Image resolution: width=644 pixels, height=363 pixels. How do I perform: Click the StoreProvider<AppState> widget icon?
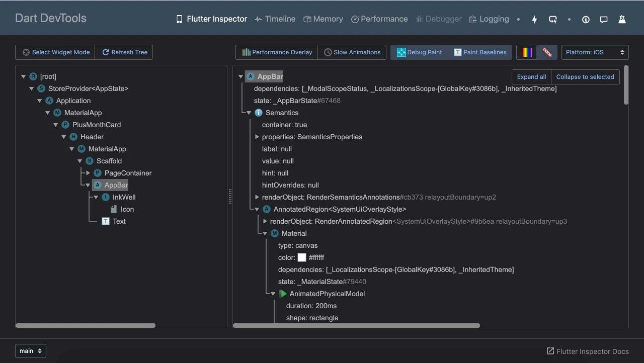tap(41, 88)
